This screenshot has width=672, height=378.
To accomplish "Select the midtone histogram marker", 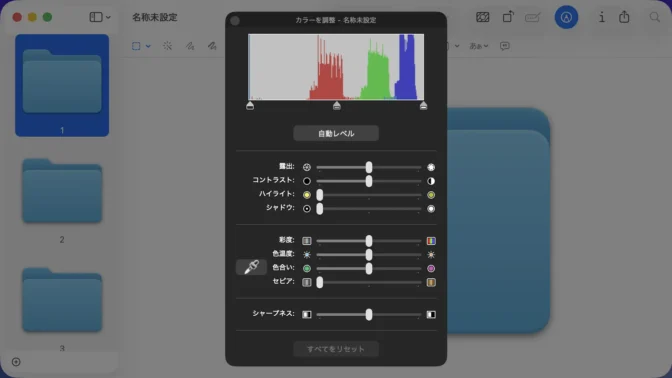I will [337, 105].
